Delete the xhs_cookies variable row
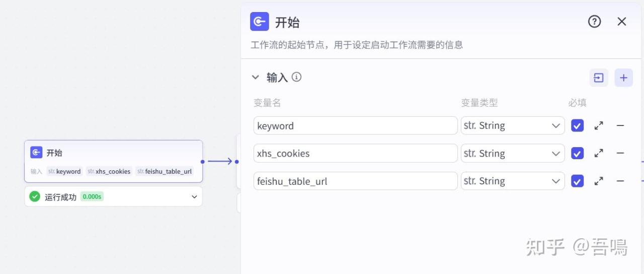Image resolution: width=644 pixels, height=274 pixels. pos(620,154)
